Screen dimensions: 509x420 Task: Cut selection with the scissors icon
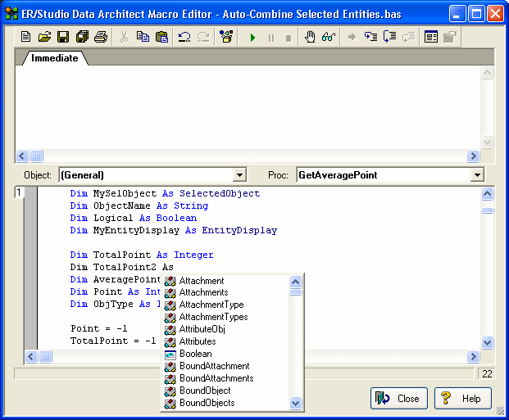click(x=124, y=37)
